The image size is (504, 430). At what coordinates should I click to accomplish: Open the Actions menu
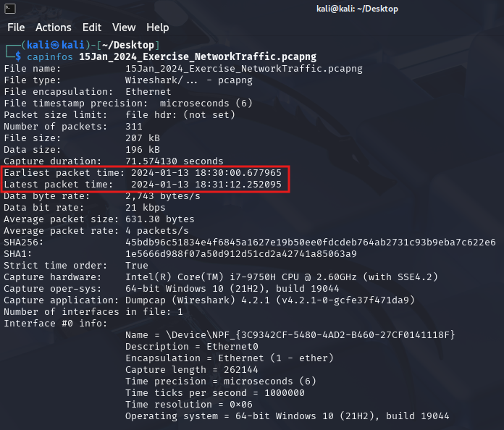54,28
